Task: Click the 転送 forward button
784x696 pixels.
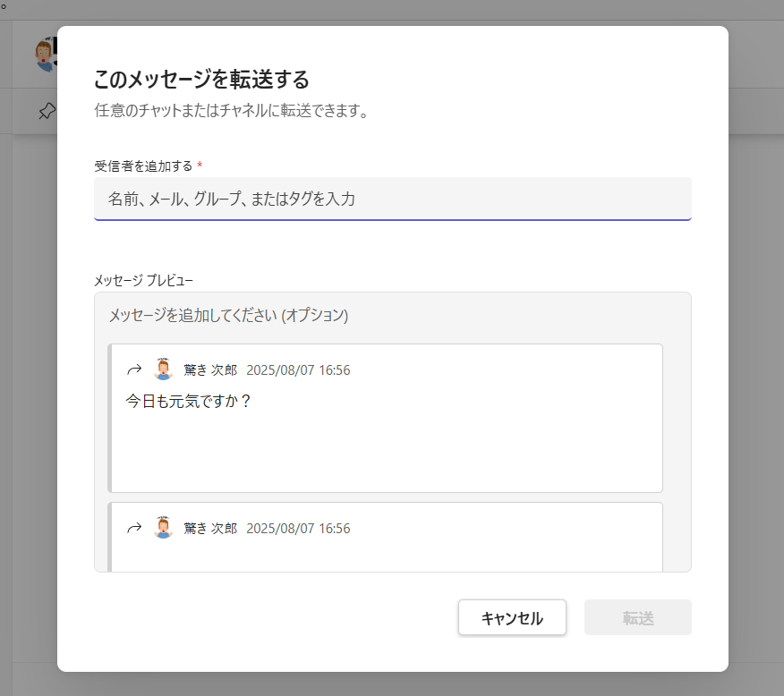Action: pos(637,617)
